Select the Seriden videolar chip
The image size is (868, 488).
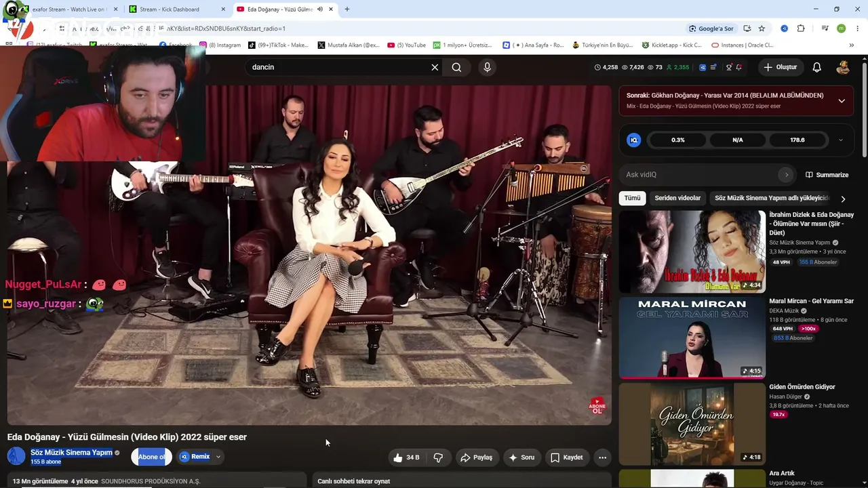[x=677, y=198]
